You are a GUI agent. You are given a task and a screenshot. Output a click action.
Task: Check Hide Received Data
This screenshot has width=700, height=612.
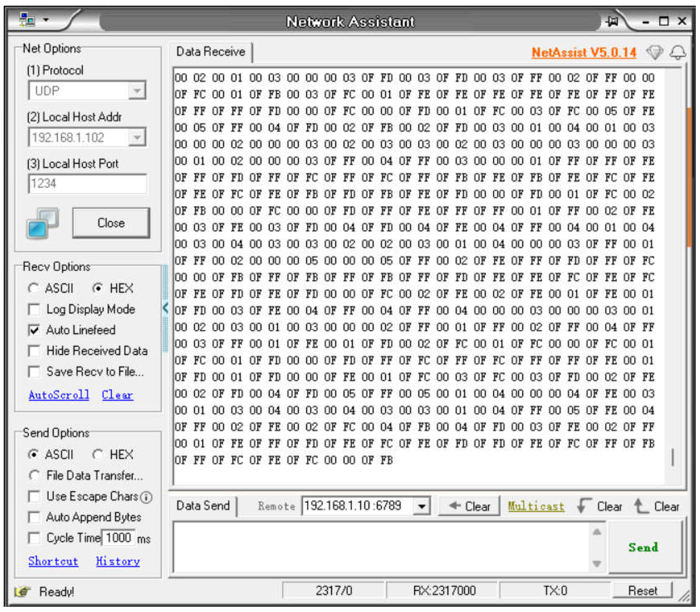pyautogui.click(x=34, y=351)
